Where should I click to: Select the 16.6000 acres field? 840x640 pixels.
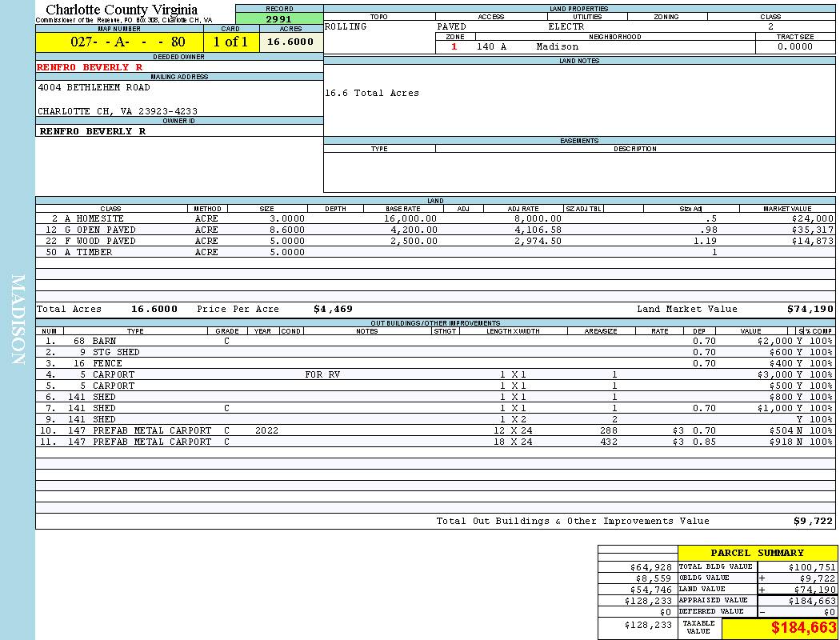290,42
